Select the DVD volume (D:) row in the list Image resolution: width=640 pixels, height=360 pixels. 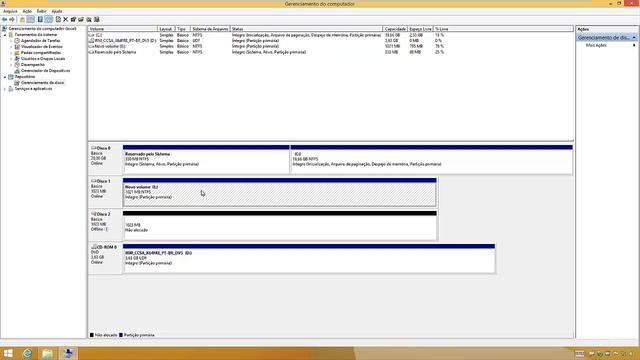point(267,41)
